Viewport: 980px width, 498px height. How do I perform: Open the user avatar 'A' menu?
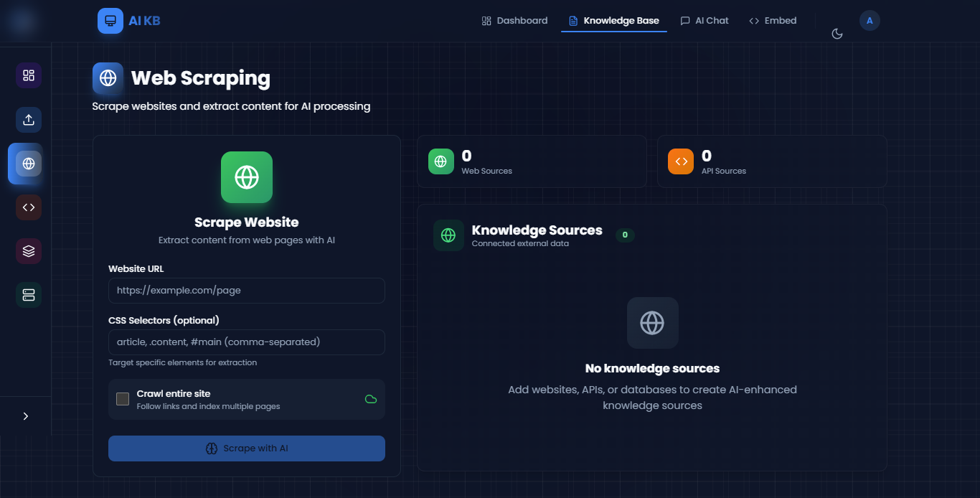pyautogui.click(x=870, y=21)
